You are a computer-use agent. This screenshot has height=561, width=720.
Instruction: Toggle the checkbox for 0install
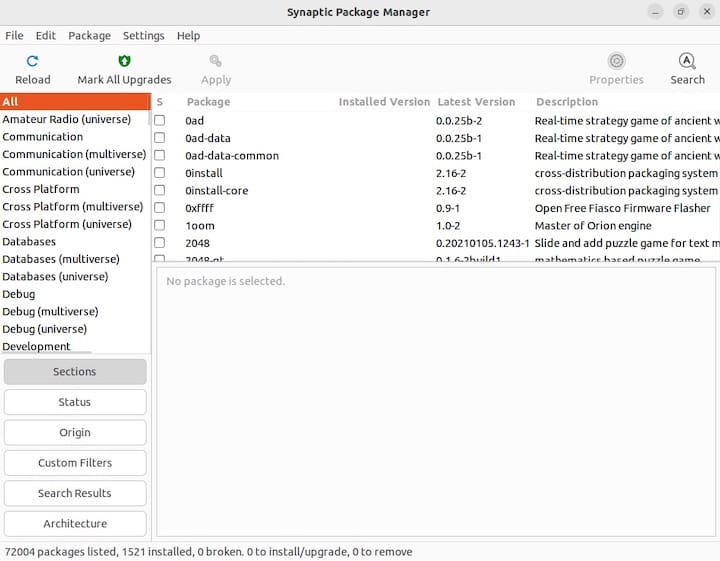(x=159, y=173)
